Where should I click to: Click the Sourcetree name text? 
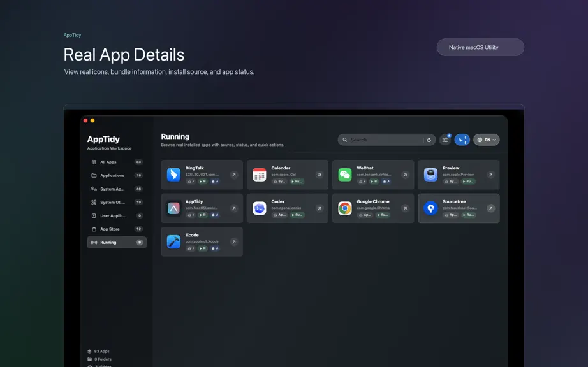coord(454,201)
